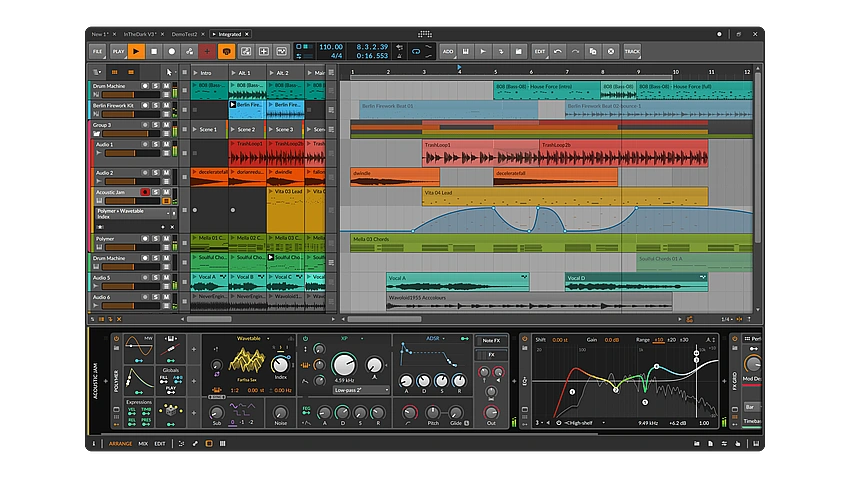The width and height of the screenshot is (850, 478).
Task: Click the orange highlighted launcher overdub icon
Action: point(226,51)
